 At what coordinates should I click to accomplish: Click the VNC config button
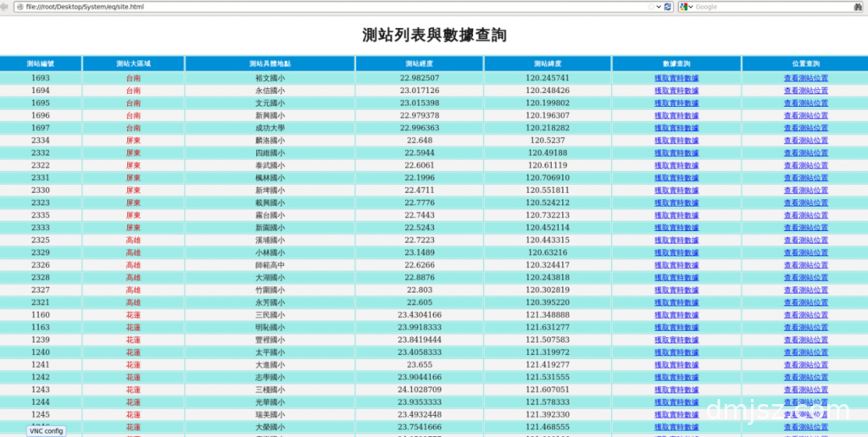[46, 430]
